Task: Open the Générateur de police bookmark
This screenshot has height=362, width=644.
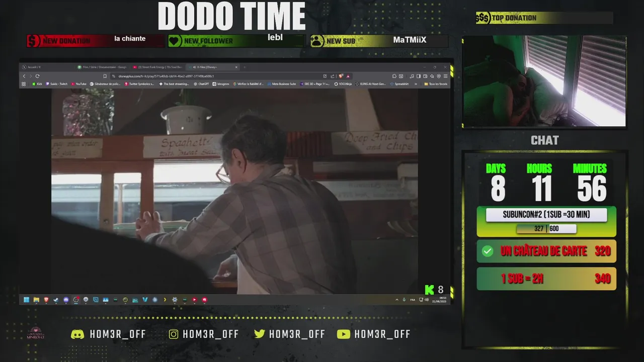Action: [x=105, y=84]
